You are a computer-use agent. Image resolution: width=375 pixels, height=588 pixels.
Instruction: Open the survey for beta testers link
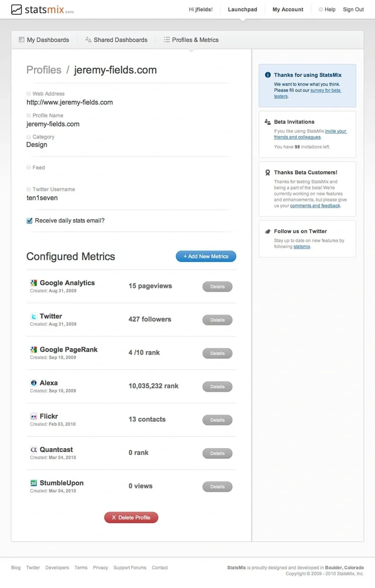(325, 90)
